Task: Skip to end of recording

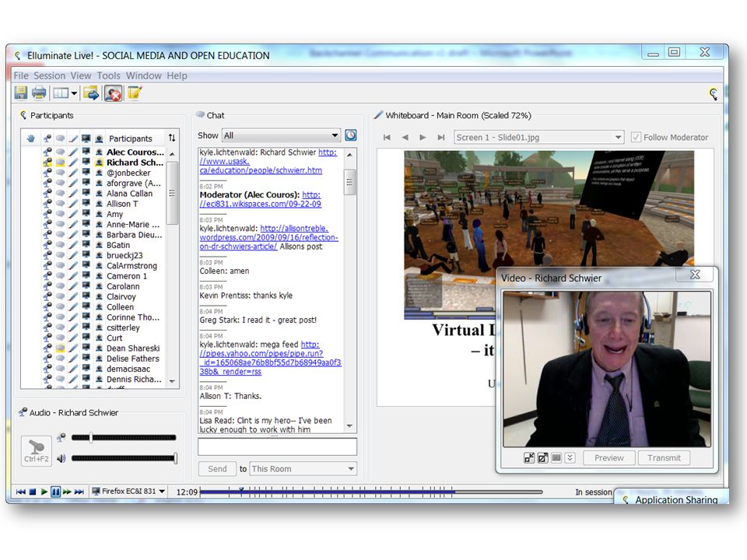Action: point(79,492)
